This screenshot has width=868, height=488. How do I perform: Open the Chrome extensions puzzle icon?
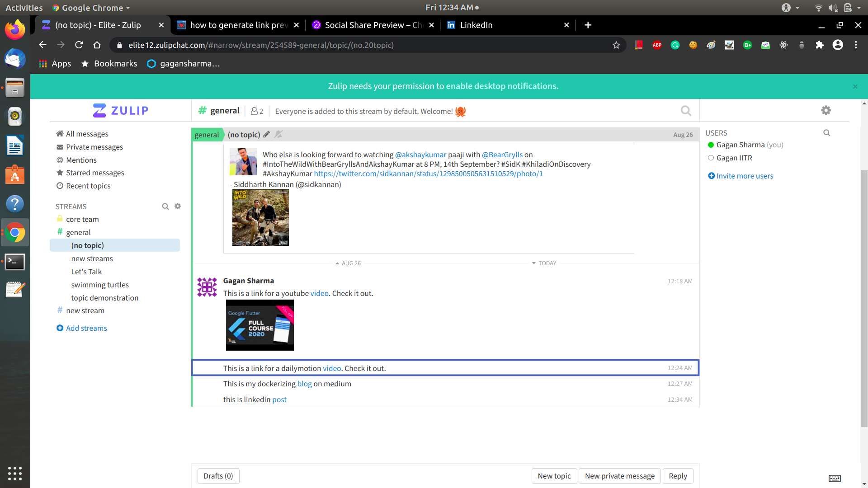[820, 45]
